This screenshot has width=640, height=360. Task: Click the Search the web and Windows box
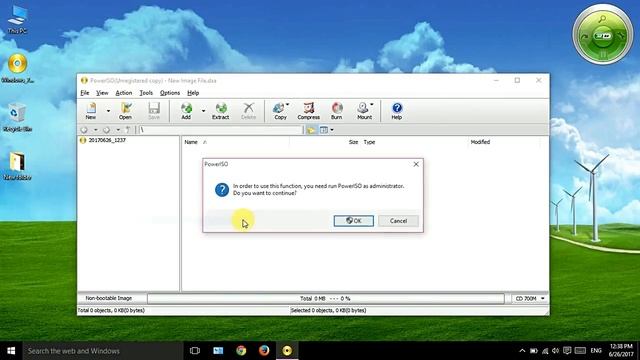point(102,351)
